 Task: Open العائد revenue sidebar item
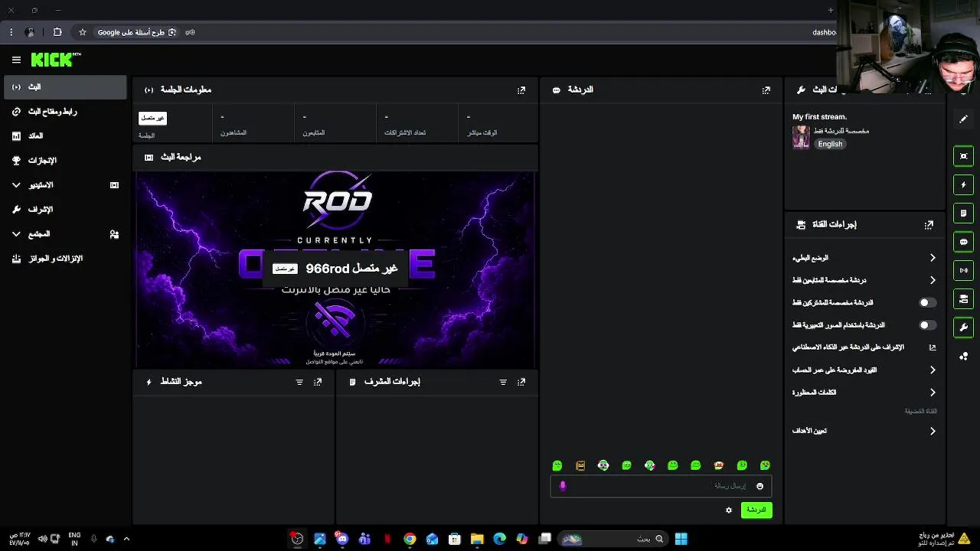point(65,136)
